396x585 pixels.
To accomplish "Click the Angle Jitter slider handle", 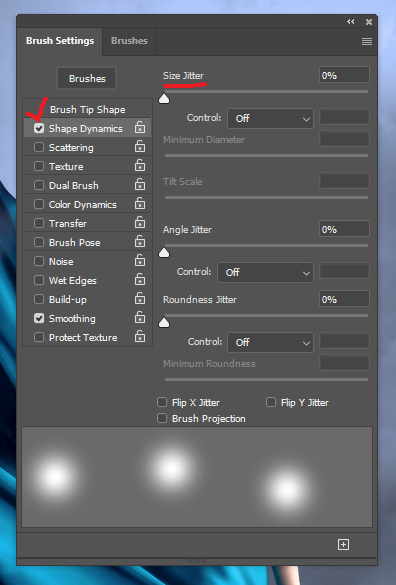I will click(x=164, y=253).
